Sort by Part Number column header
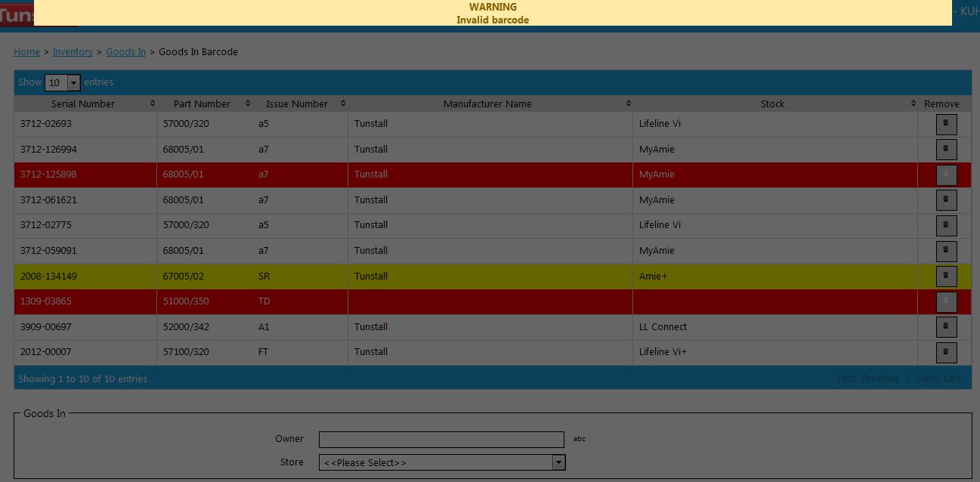The height and width of the screenshot is (482, 980). click(x=202, y=104)
